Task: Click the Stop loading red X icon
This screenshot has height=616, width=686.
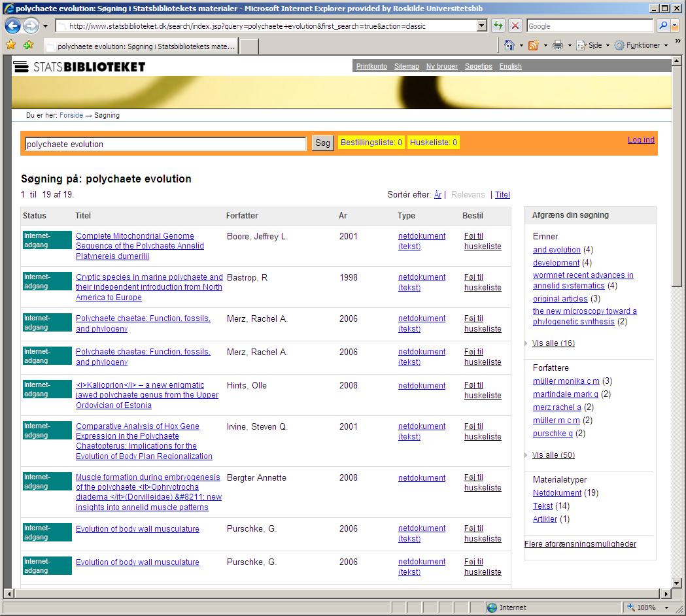Action: tap(515, 26)
